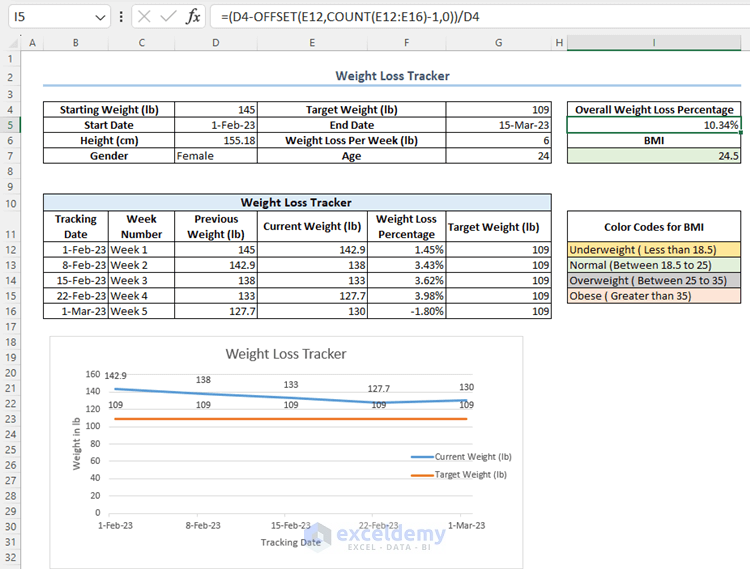Click the Enter checkmark icon in formula bar
The height and width of the screenshot is (569, 750).
pyautogui.click(x=168, y=17)
